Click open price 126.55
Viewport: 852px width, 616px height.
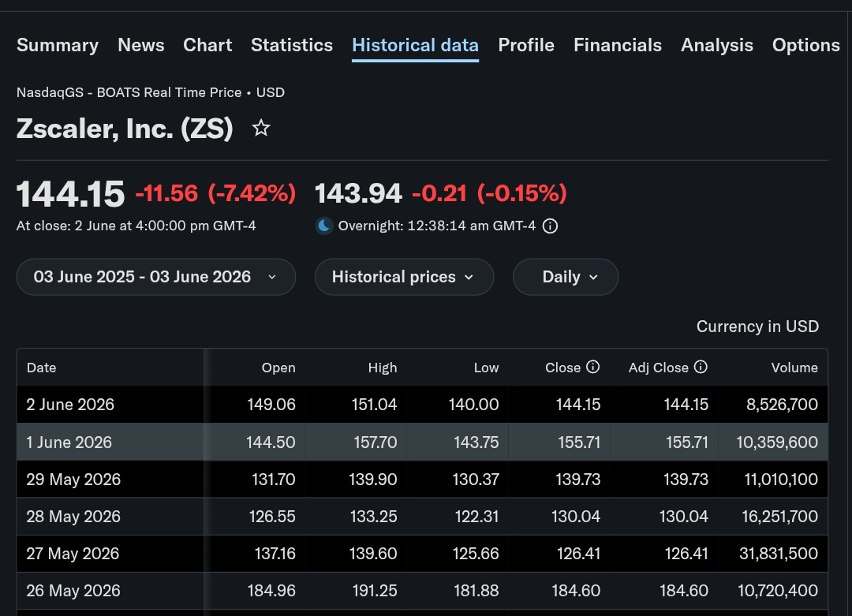click(272, 516)
